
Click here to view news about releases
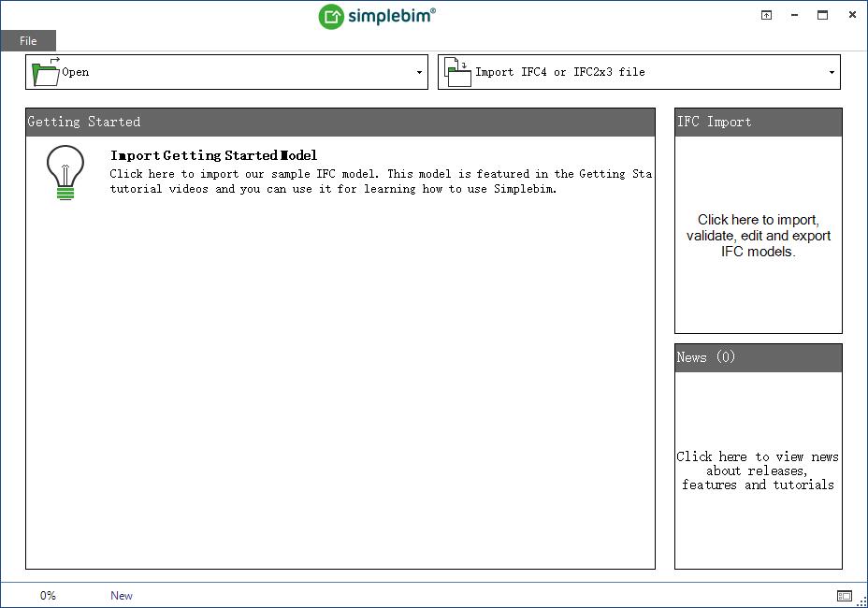point(758,470)
